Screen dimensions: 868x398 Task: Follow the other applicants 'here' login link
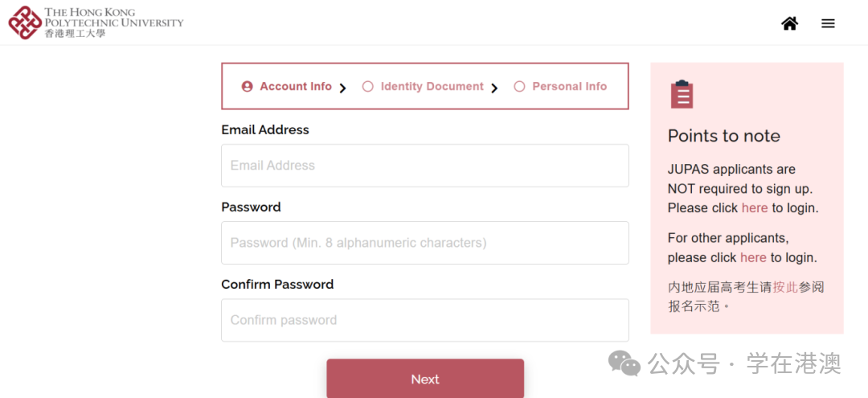pos(752,258)
